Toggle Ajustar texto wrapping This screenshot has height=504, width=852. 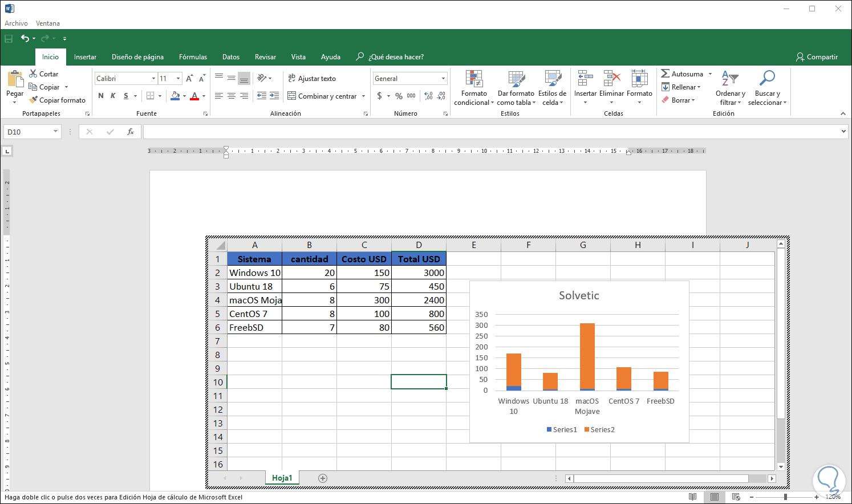(312, 79)
